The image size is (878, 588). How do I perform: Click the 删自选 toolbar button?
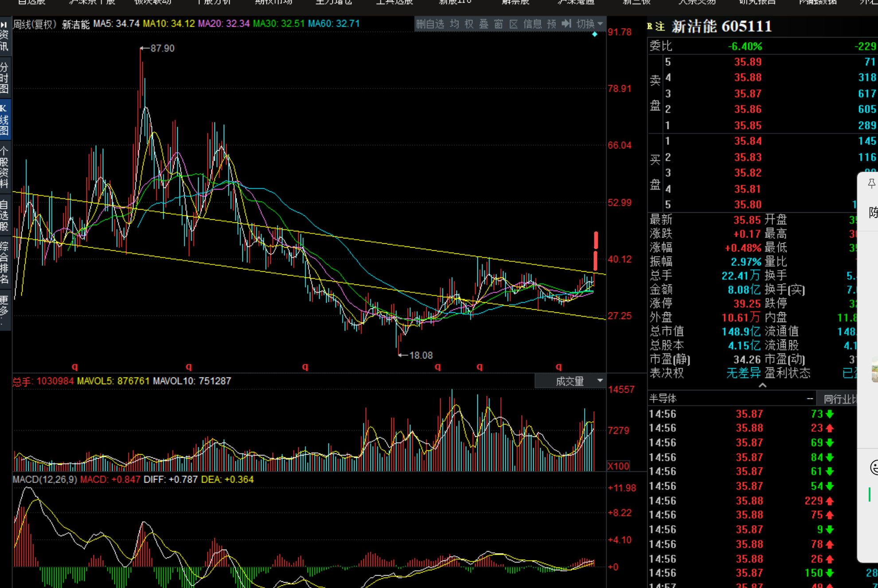point(429,24)
